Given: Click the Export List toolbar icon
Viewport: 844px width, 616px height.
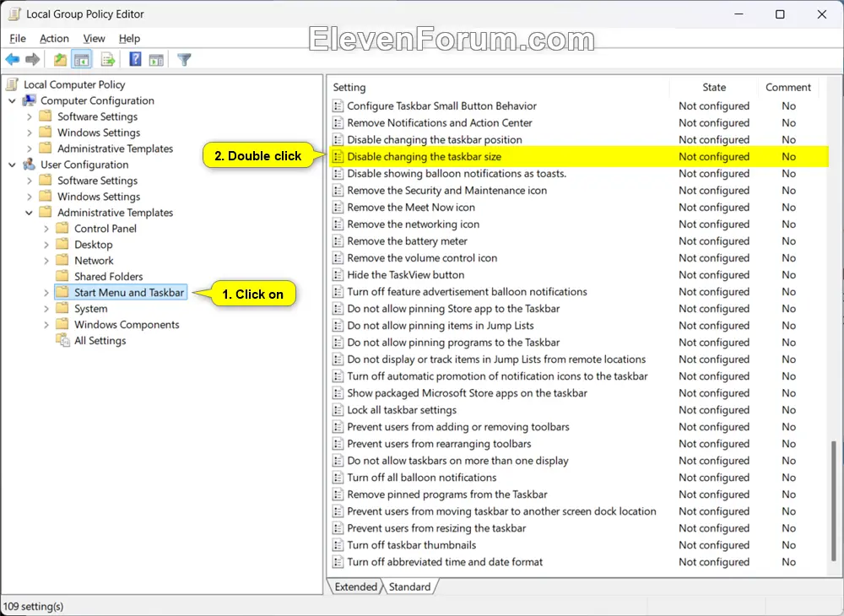Looking at the screenshot, I should pos(108,60).
